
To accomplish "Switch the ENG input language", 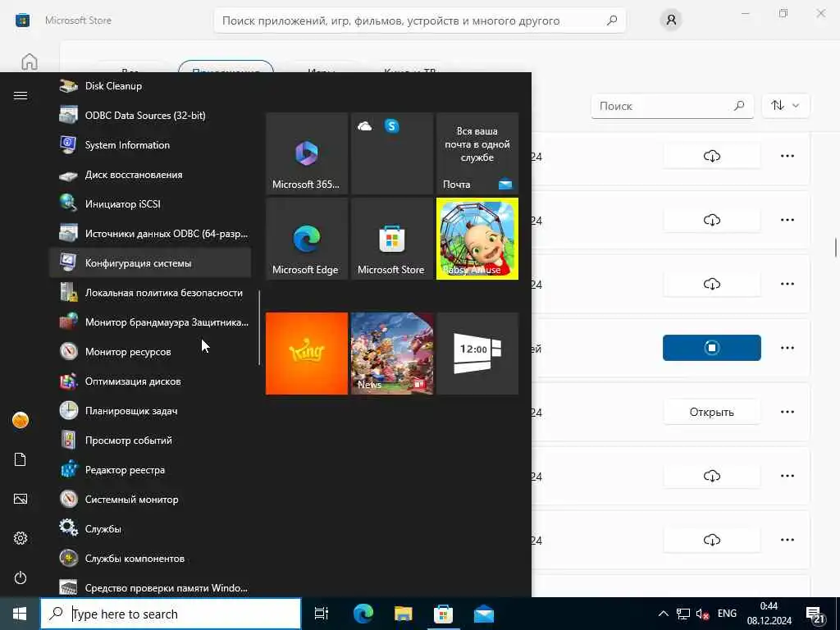I will point(727,614).
